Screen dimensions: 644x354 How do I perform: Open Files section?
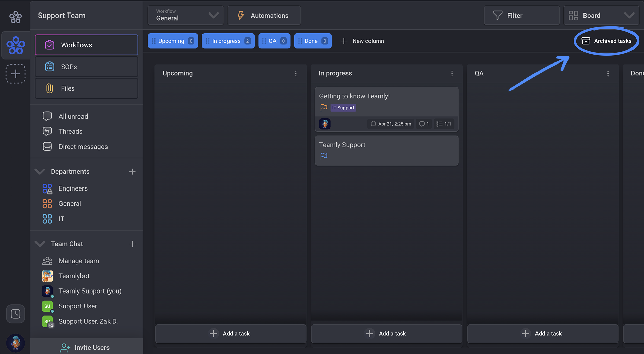87,88
